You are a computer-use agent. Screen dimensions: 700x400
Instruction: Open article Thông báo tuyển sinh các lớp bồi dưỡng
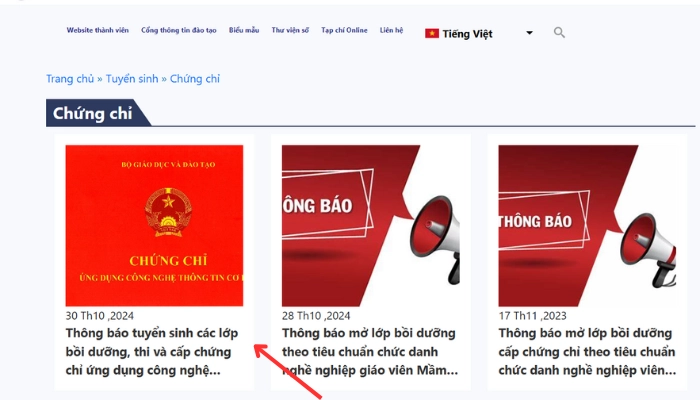click(152, 352)
